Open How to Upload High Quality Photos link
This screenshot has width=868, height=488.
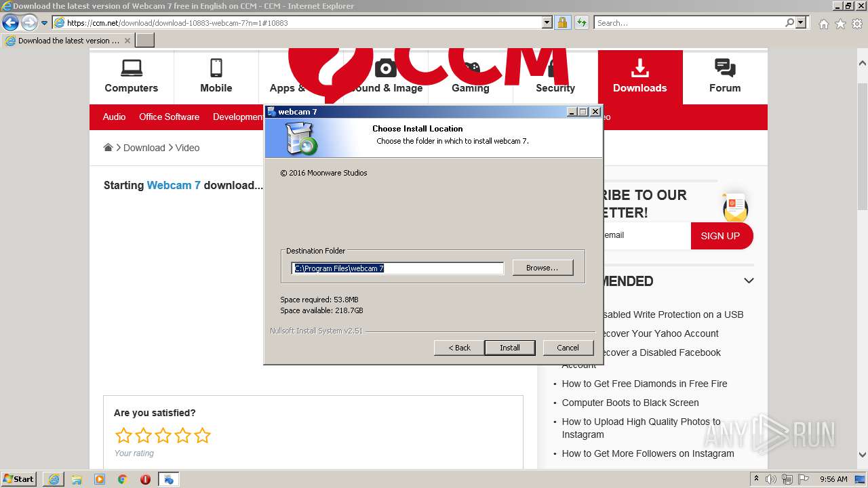tap(641, 428)
